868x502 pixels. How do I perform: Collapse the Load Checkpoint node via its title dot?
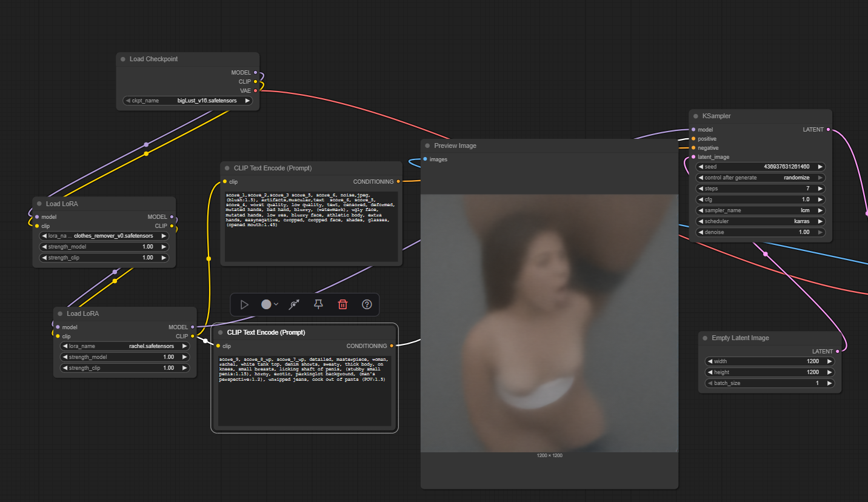pyautogui.click(x=123, y=59)
